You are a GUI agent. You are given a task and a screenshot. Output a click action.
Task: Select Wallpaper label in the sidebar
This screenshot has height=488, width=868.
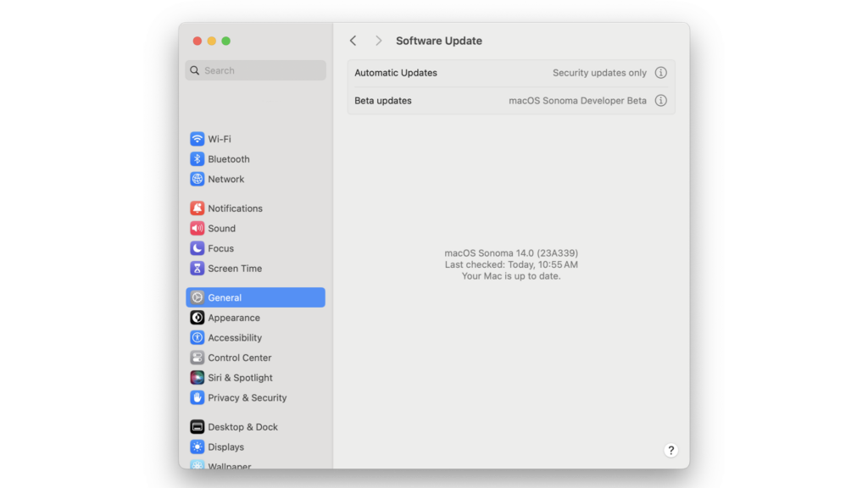[229, 466]
